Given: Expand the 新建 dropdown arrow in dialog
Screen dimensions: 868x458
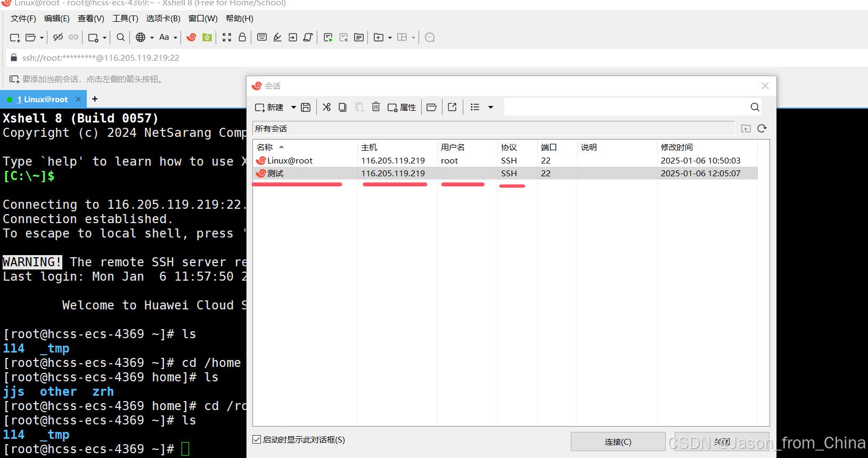Looking at the screenshot, I should [x=293, y=107].
